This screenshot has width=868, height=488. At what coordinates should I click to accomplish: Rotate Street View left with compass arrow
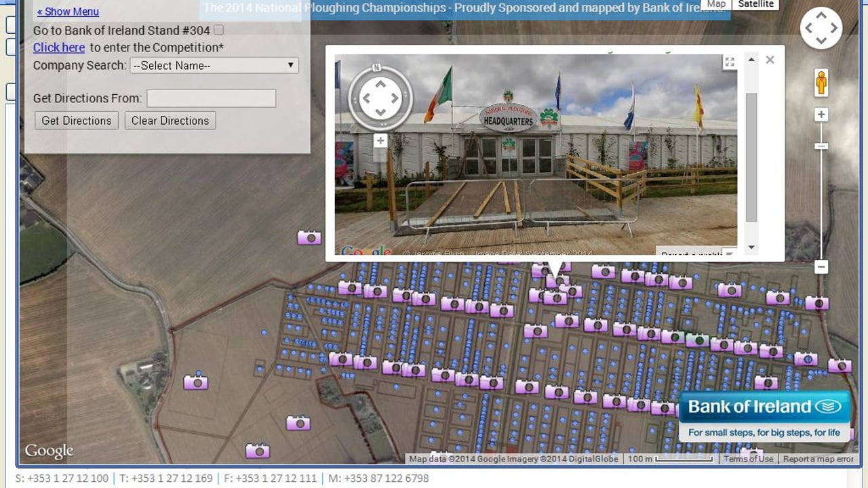[x=367, y=98]
